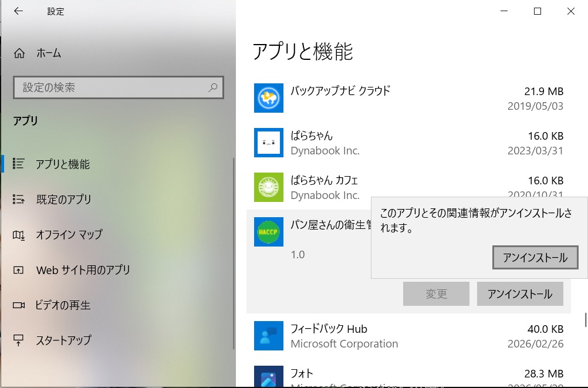The image size is (588, 388).
Task: Select アプリと機能 in sidebar
Action: coord(63,164)
